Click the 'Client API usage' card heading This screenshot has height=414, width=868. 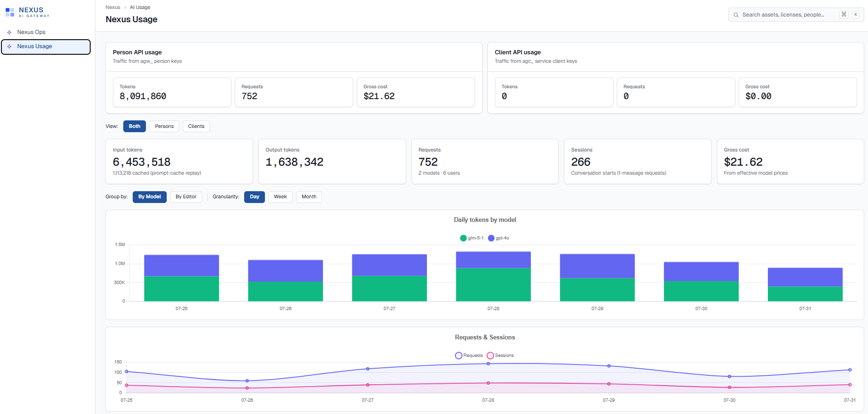pyautogui.click(x=518, y=52)
